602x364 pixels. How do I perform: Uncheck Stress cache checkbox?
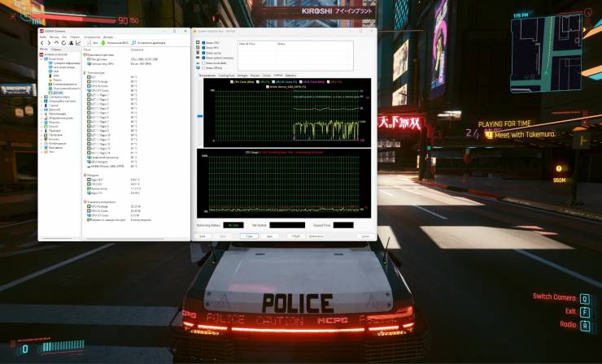[203, 53]
